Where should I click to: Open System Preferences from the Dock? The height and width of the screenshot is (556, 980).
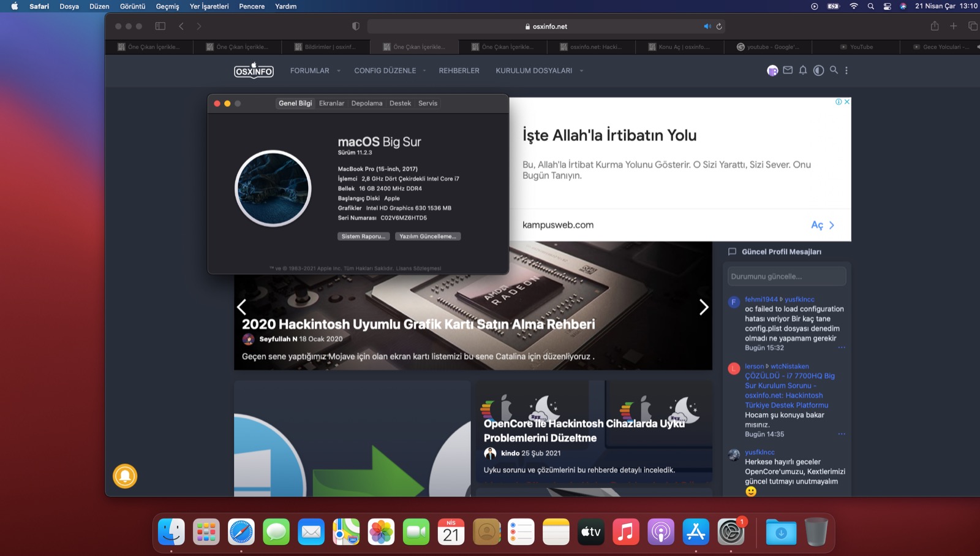point(731,531)
